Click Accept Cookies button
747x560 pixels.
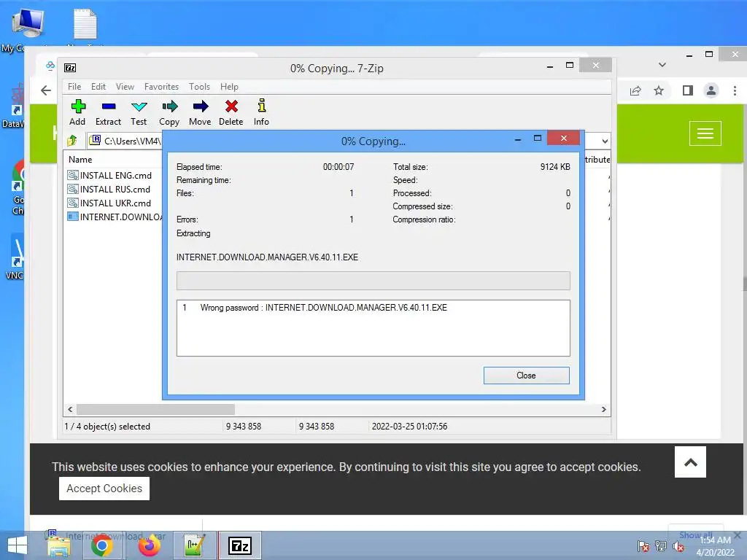pos(104,489)
